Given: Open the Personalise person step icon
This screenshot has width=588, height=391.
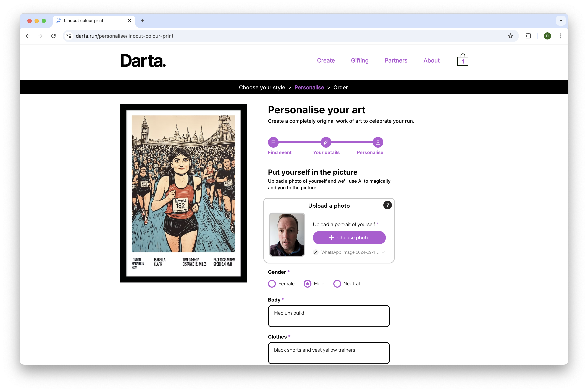Looking at the screenshot, I should tap(377, 142).
